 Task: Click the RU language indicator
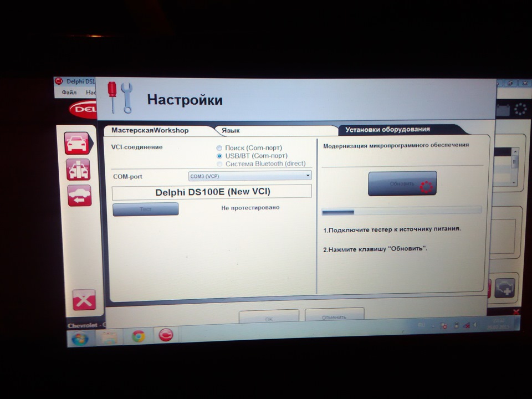421,325
